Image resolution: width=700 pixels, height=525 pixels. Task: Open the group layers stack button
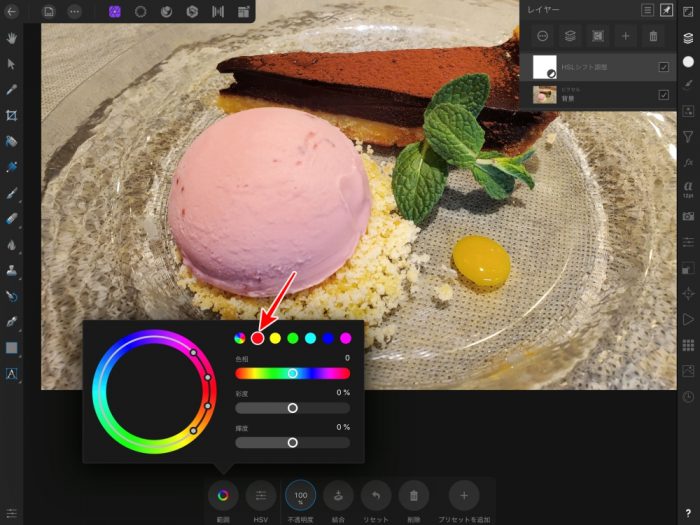[570, 36]
